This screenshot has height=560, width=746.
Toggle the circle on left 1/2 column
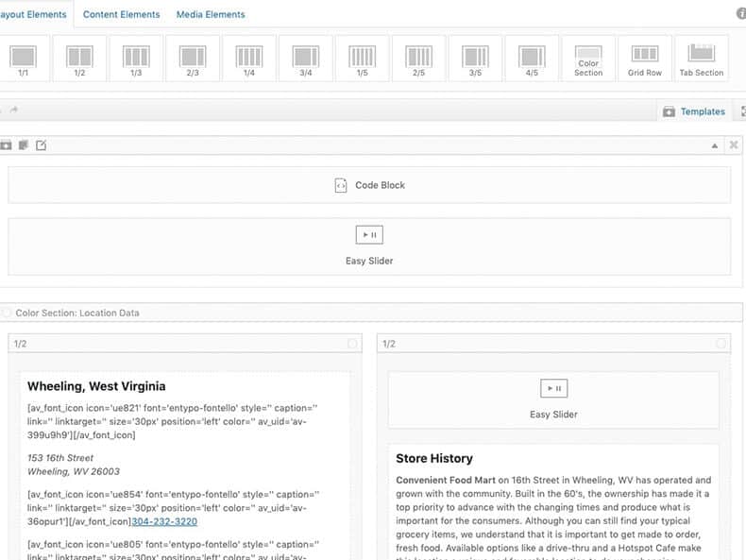(x=352, y=344)
